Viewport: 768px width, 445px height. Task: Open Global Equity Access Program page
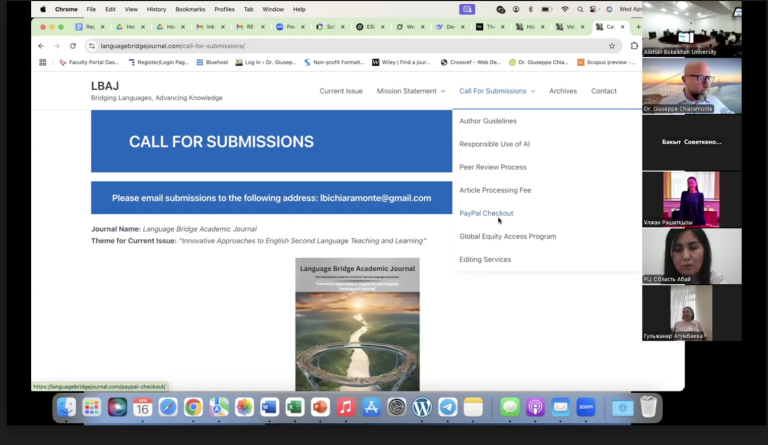point(507,236)
